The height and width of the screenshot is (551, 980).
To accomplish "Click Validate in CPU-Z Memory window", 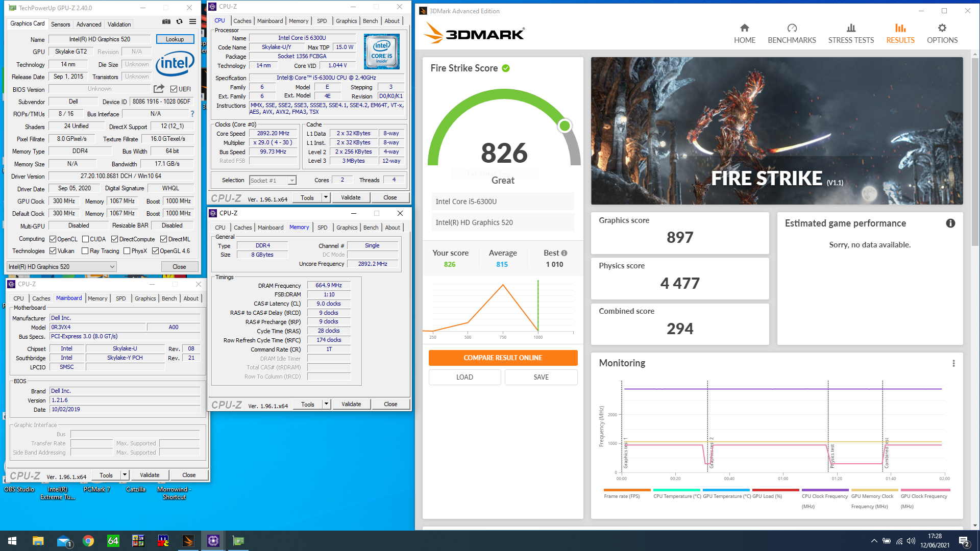I will (x=351, y=404).
